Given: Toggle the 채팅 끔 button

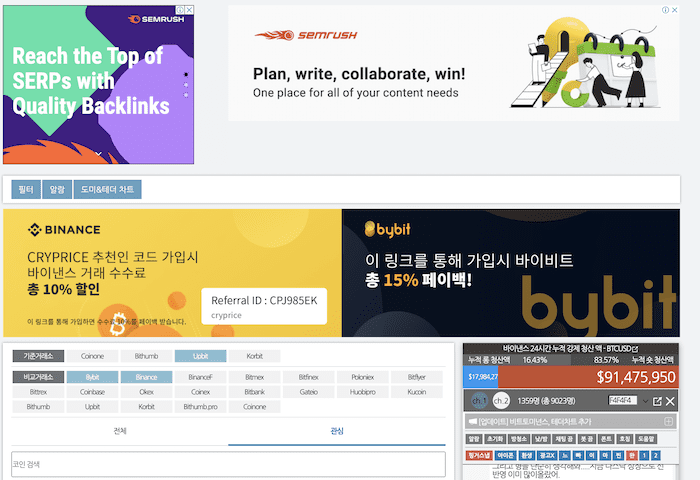Looking at the screenshot, I should tap(564, 439).
